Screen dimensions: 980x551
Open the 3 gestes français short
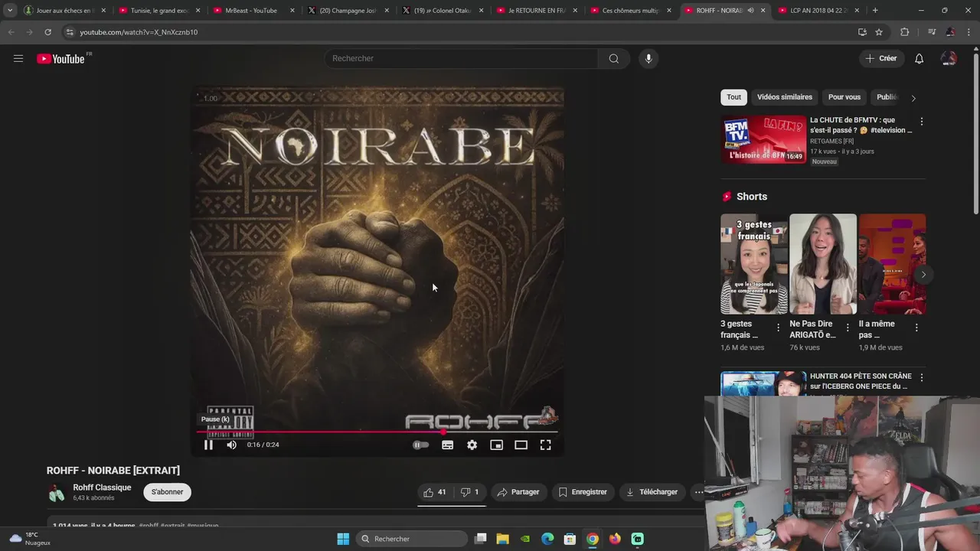[x=753, y=264]
